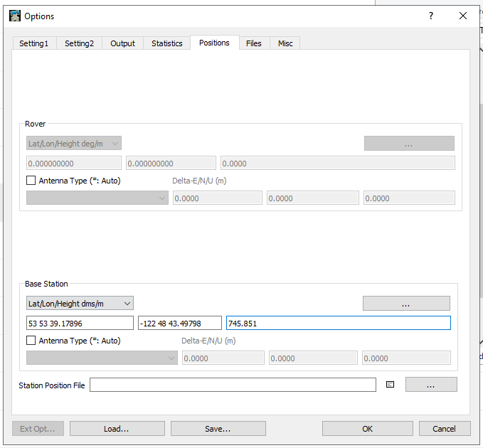Enable Base Station Antenna Type checkbox
The height and width of the screenshot is (448, 483).
click(31, 341)
